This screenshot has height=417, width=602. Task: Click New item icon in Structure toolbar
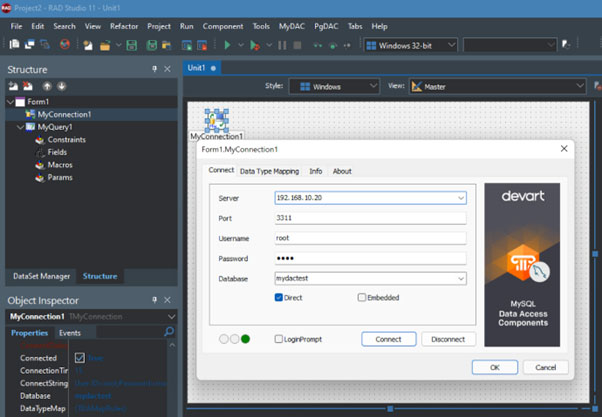(x=13, y=86)
